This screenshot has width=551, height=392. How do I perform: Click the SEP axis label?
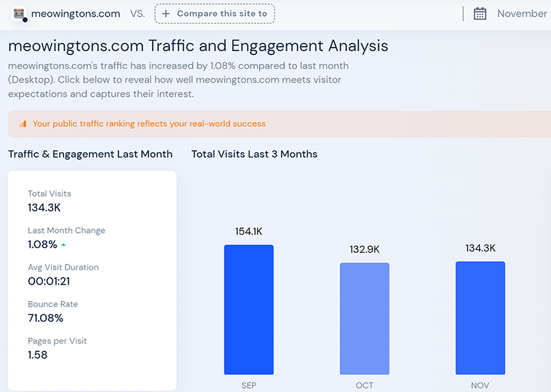tap(249, 386)
